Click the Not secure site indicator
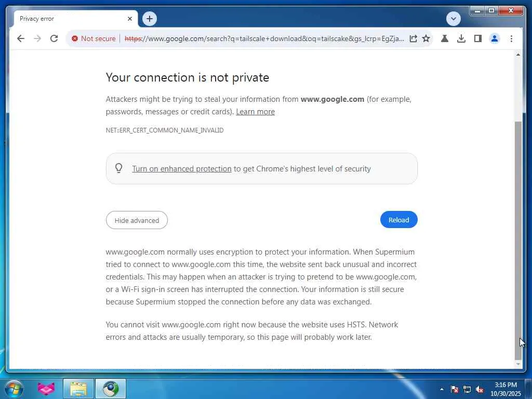This screenshot has height=399, width=532. click(x=94, y=38)
